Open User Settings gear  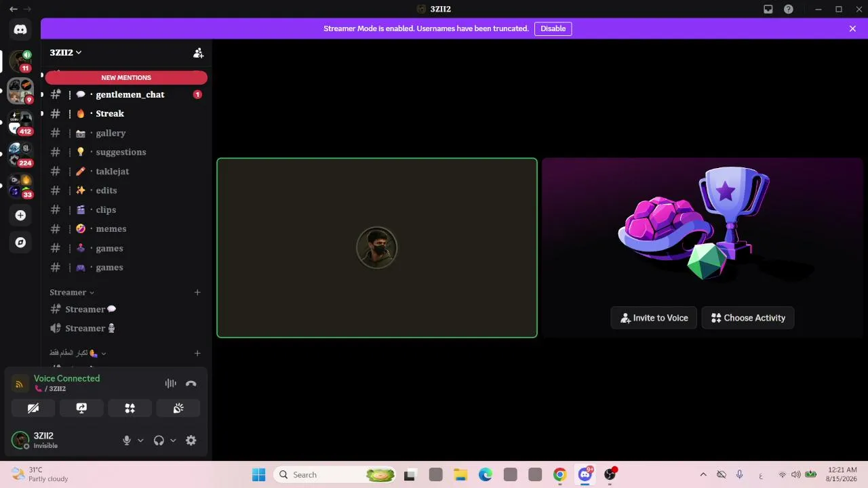(x=191, y=440)
